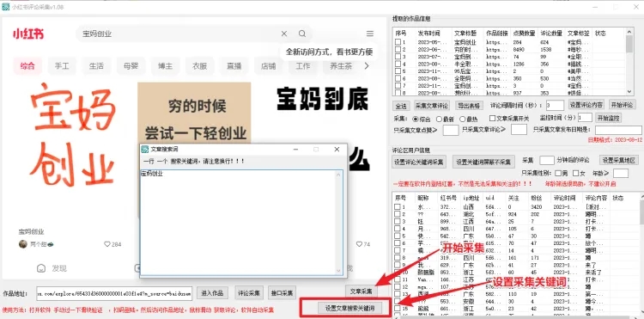644x319 pixels.
Task: Click the 接口采集 button
Action: tap(283, 293)
